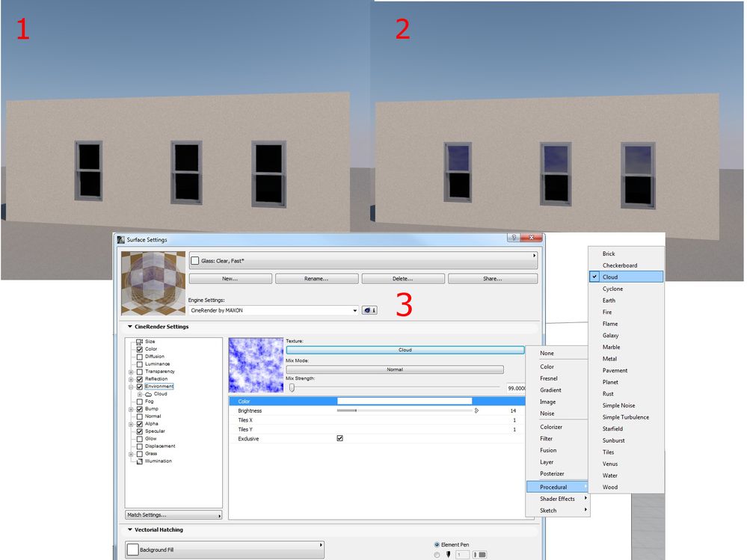Click the blue cloud texture preview thumbnail
Viewport: 747px width, 560px height.
256,366
